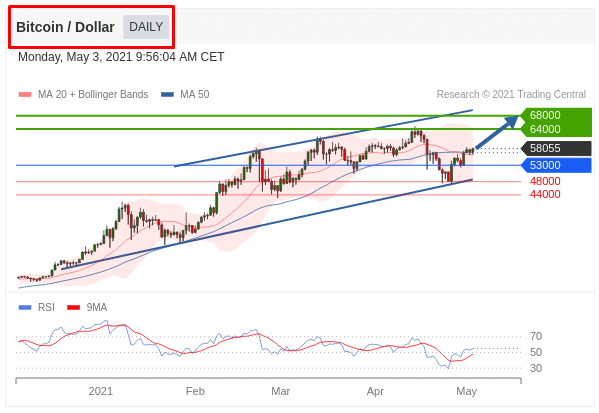Click the 'Feb' time axis label
Screen dimensions: 599x413
195,391
